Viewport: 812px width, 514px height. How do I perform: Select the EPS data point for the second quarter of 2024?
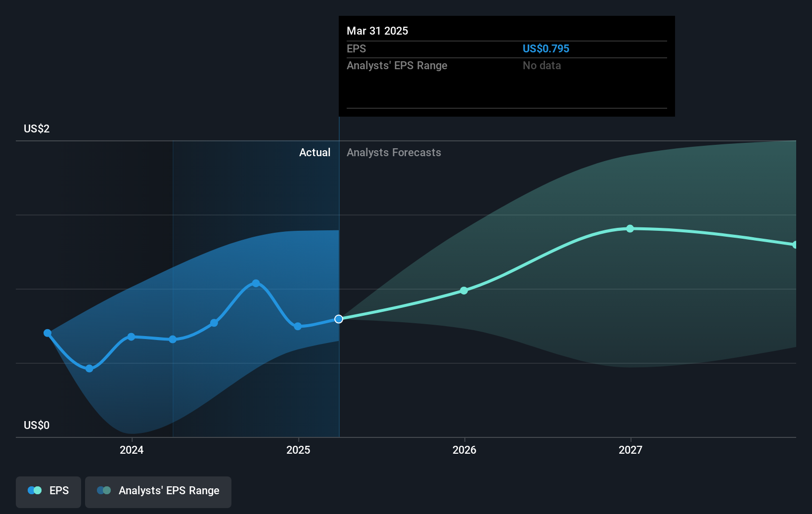(x=173, y=339)
